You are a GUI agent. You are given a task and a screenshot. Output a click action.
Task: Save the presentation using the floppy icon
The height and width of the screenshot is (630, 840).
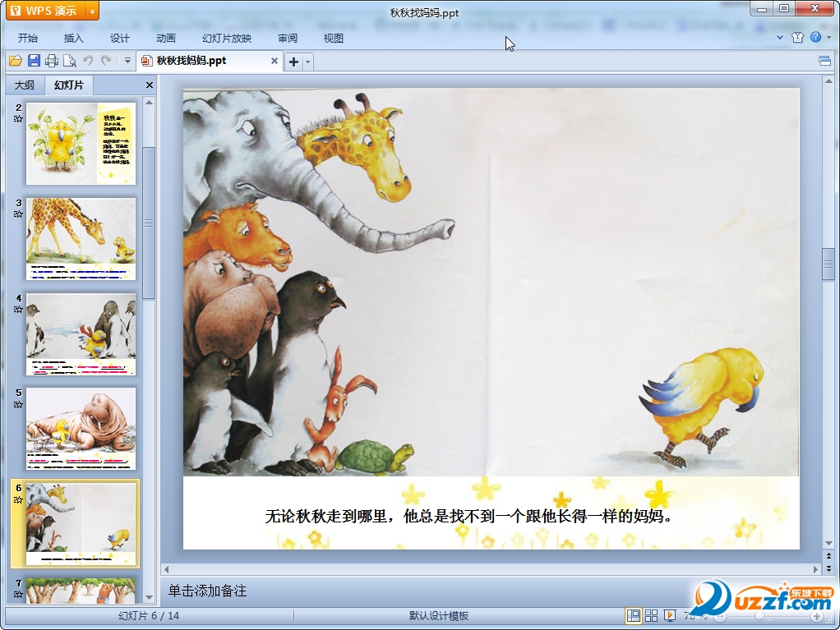pyautogui.click(x=34, y=61)
